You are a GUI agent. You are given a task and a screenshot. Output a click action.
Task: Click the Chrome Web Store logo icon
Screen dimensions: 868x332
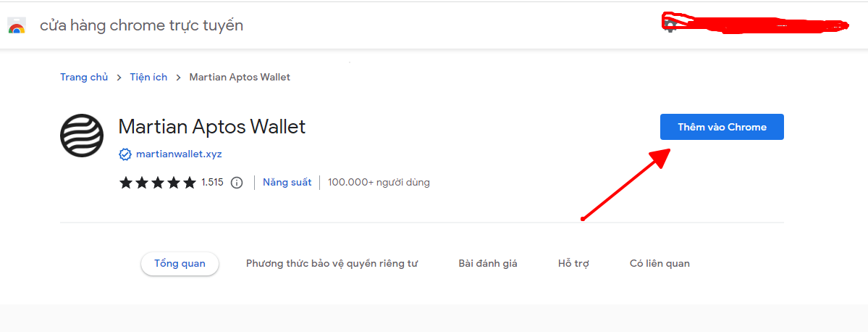coord(17,25)
